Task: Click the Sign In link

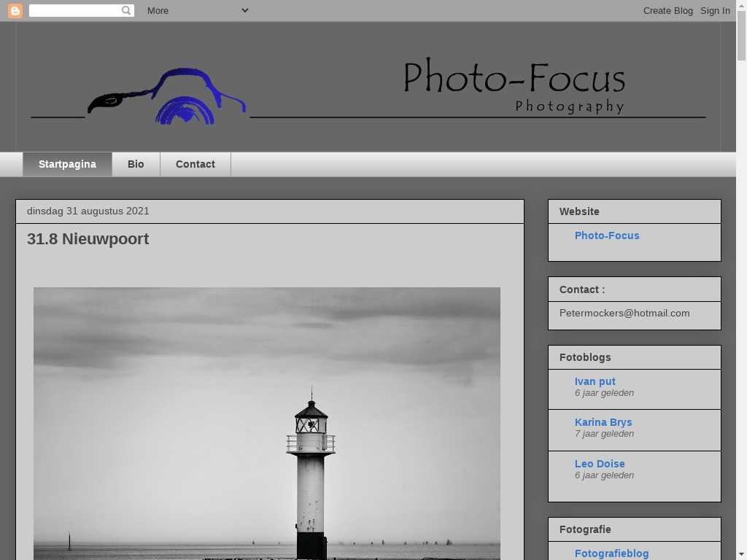Action: tap(715, 10)
